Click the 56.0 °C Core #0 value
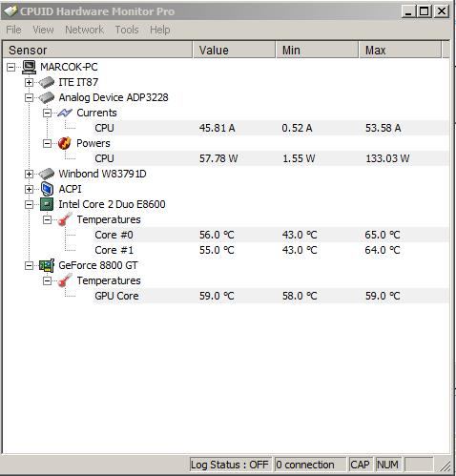 217,235
